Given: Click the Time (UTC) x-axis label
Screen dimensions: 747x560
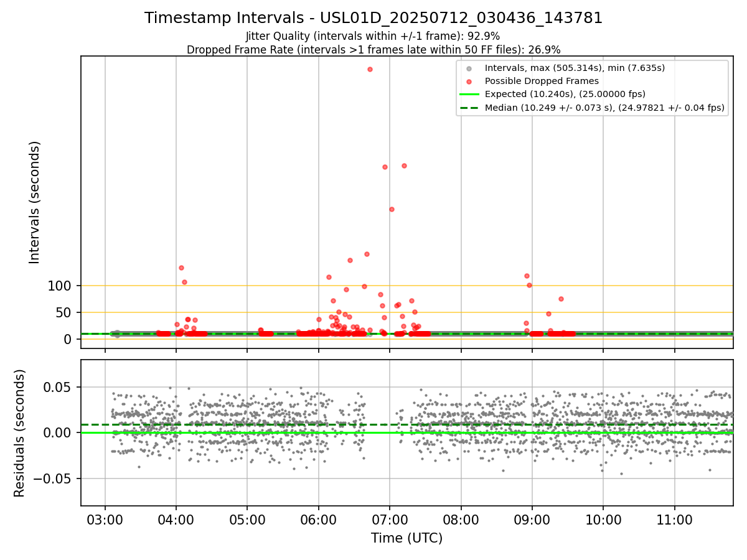Looking at the screenshot, I should click(x=407, y=538).
